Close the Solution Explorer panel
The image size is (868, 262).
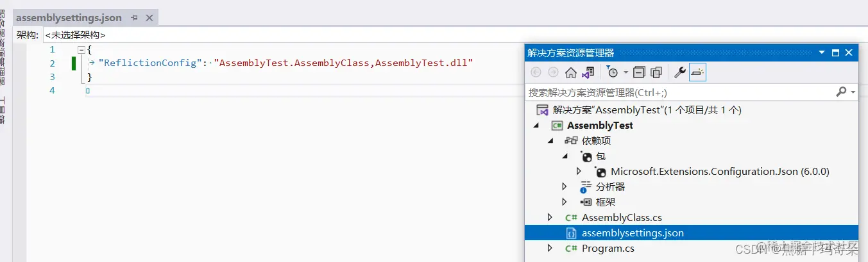(849, 53)
